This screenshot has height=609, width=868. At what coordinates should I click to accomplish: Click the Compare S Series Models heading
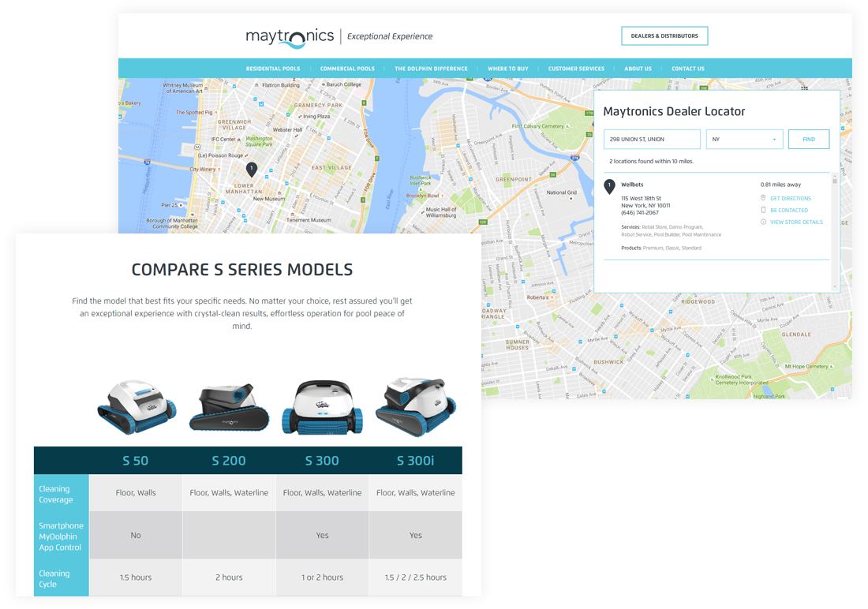coord(242,270)
